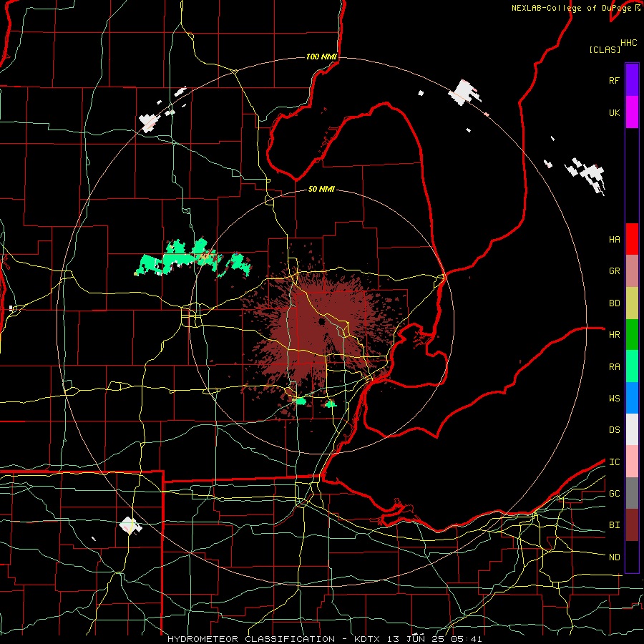Click the [CLAS] legend heading

point(605,49)
